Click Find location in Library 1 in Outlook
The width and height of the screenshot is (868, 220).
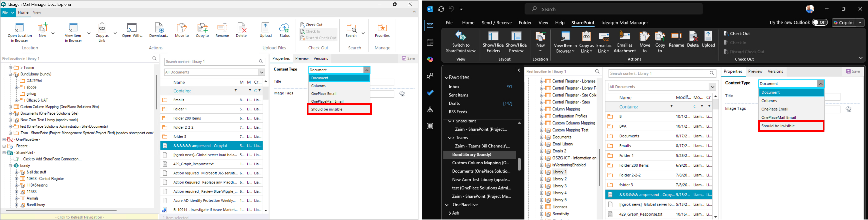(x=563, y=72)
